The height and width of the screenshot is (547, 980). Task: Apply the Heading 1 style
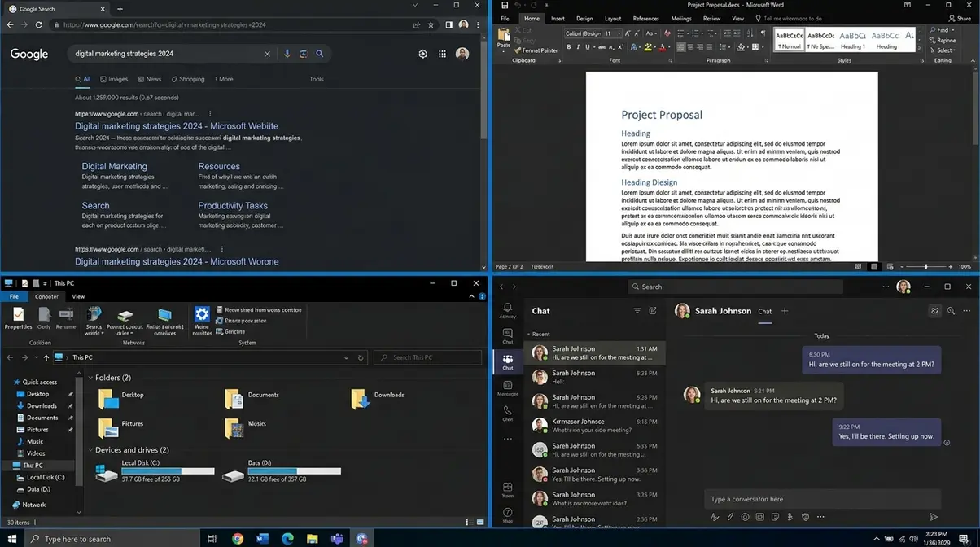pos(852,39)
